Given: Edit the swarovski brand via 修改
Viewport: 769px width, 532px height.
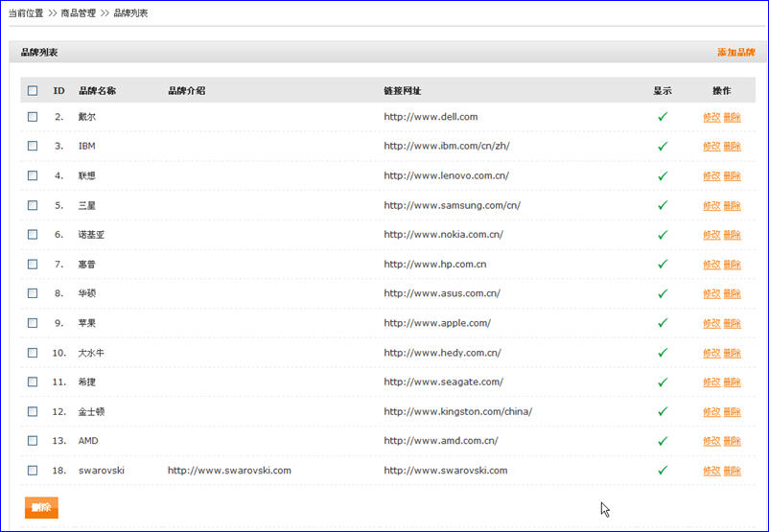Looking at the screenshot, I should click(711, 471).
